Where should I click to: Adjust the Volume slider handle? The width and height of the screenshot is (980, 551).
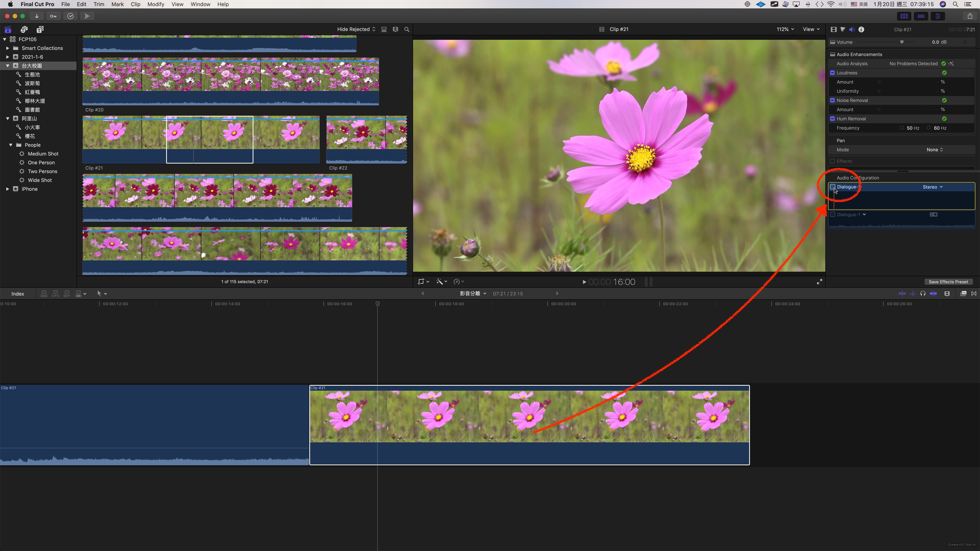pos(902,42)
